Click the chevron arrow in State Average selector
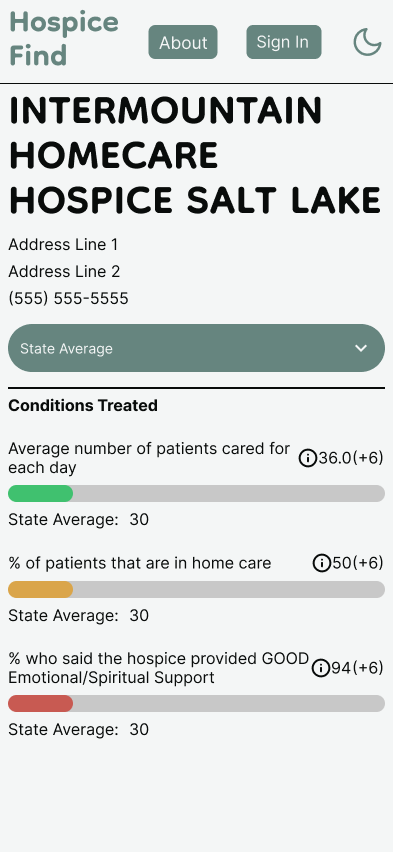Screen dimensions: 393x852 click(x=361, y=348)
